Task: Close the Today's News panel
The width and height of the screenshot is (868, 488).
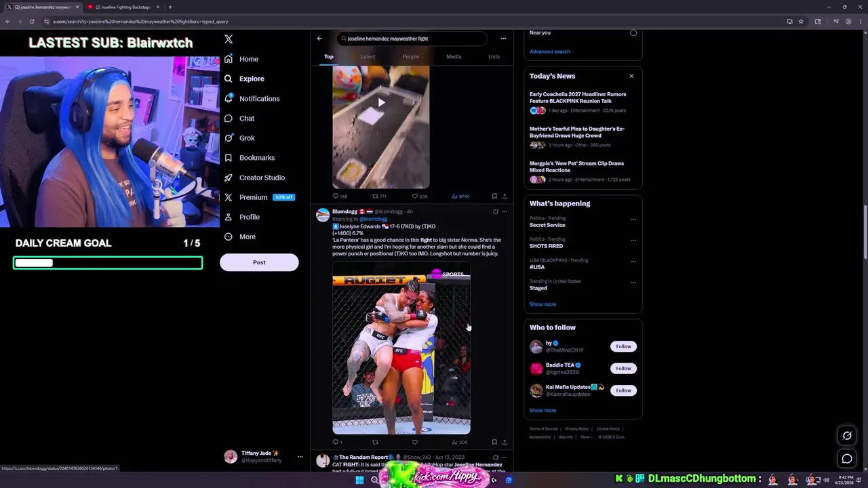Action: 631,76
